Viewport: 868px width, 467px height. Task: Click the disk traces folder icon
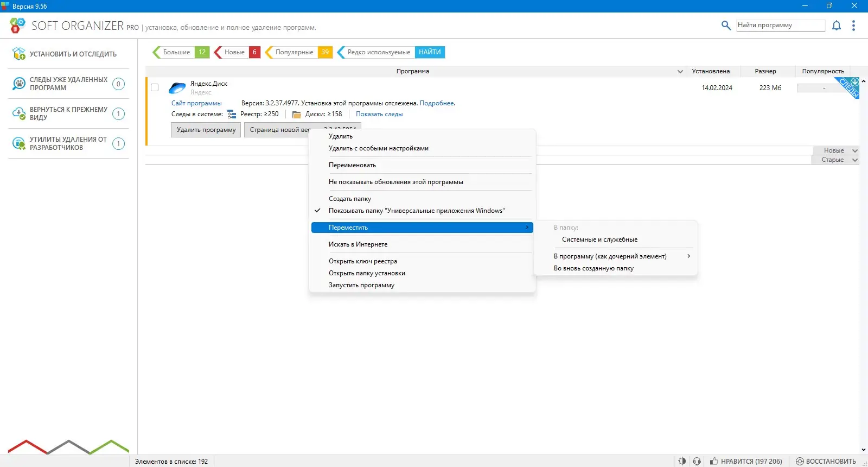[x=297, y=114]
